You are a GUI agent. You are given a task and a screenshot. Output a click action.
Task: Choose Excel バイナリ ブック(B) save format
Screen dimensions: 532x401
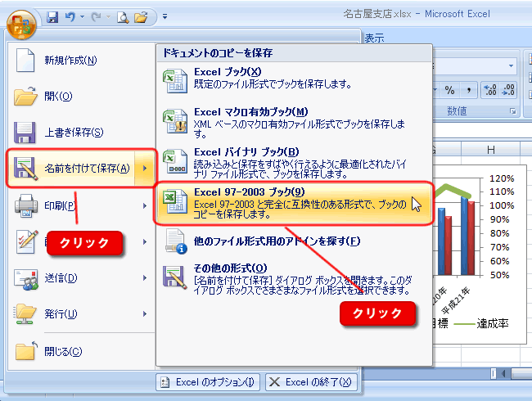[x=294, y=162]
